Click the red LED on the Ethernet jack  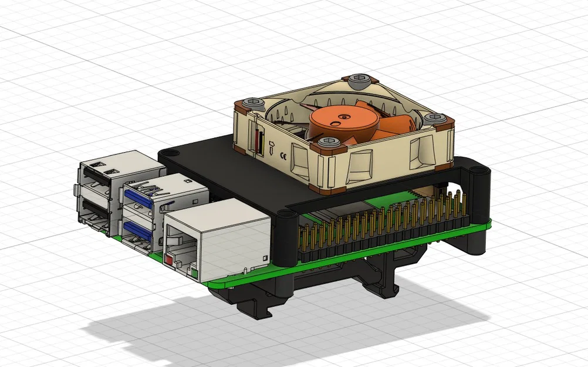pos(170,260)
